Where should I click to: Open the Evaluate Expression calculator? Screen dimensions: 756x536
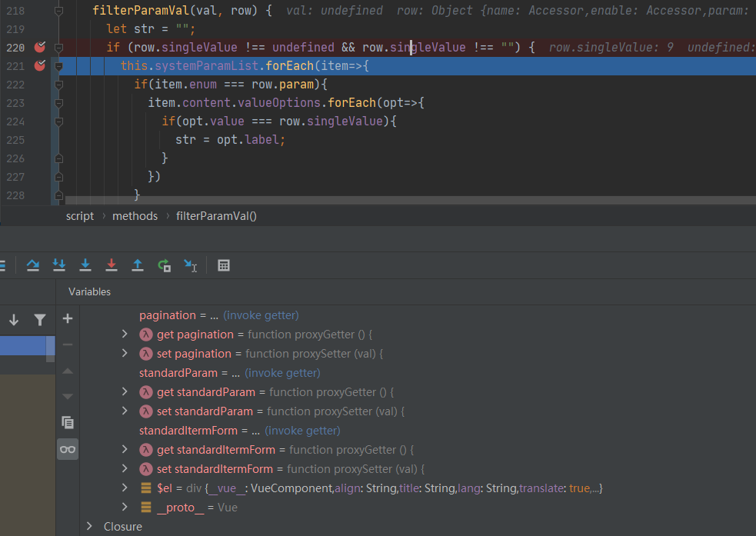224,265
